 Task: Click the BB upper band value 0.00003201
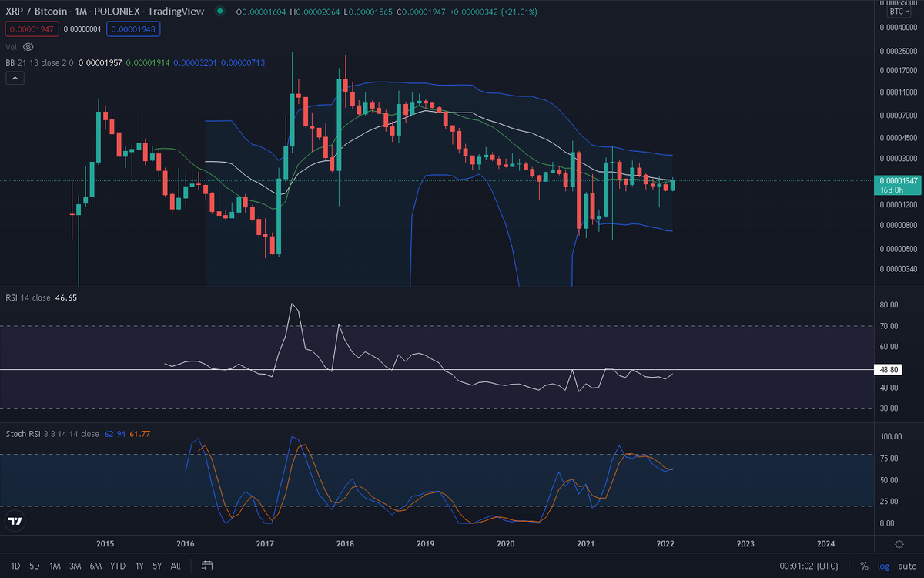click(196, 62)
